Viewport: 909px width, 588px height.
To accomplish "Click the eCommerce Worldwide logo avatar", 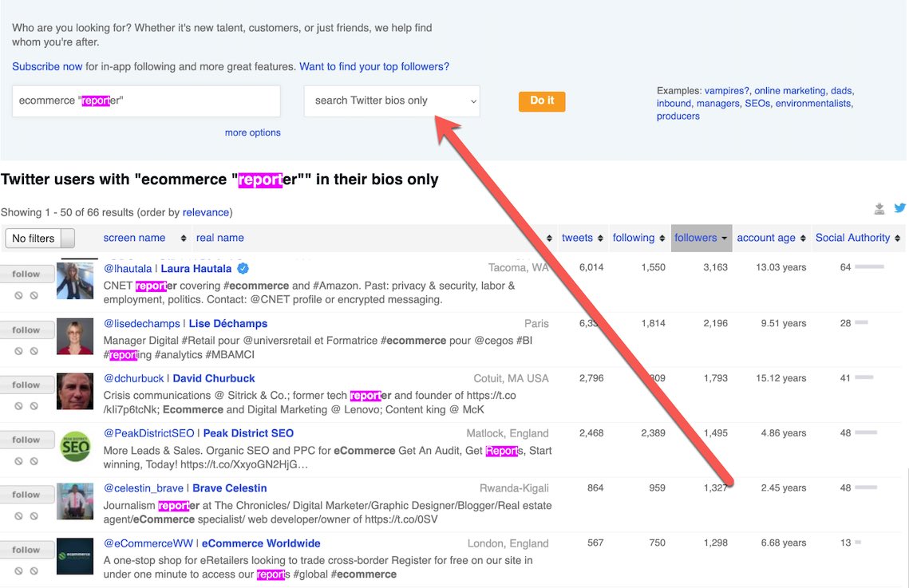I will (75, 557).
